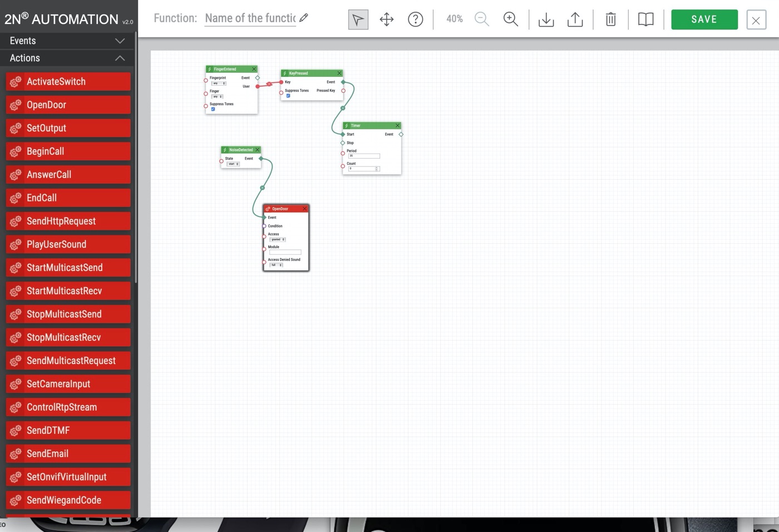Image resolution: width=779 pixels, height=532 pixels.
Task: Click the Timer Period input field
Action: 364,156
